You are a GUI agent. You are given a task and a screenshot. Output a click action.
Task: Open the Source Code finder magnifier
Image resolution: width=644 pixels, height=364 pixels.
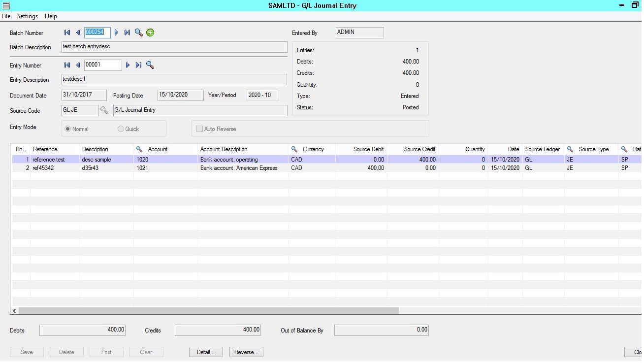pos(104,110)
